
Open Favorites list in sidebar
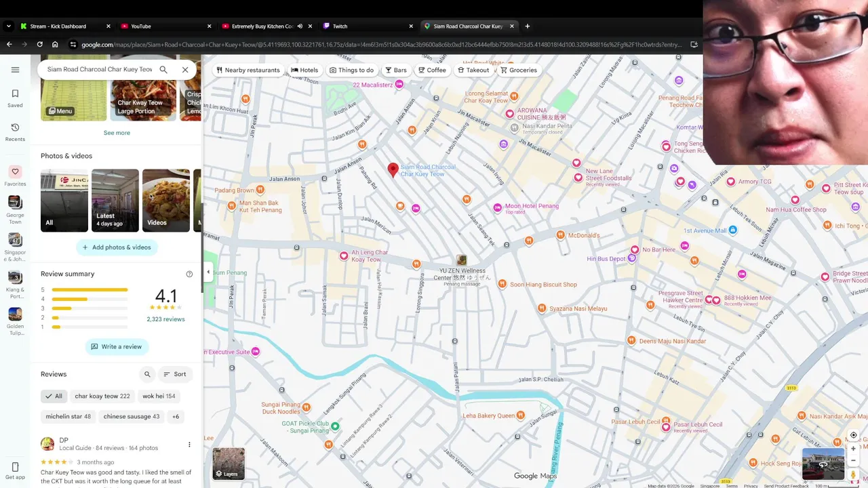15,176
